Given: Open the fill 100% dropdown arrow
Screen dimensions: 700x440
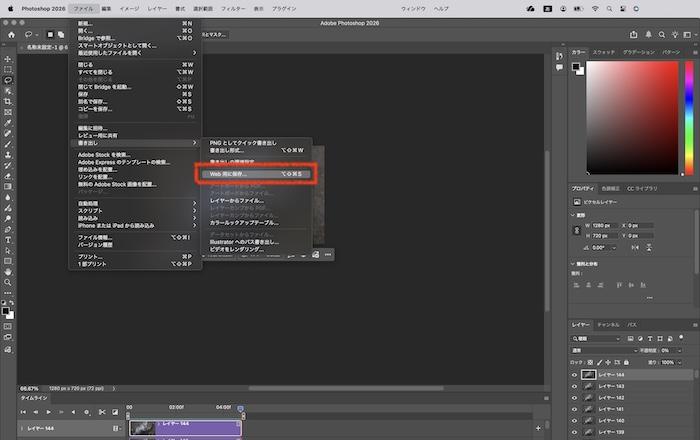Looking at the screenshot, I should pos(679,362).
